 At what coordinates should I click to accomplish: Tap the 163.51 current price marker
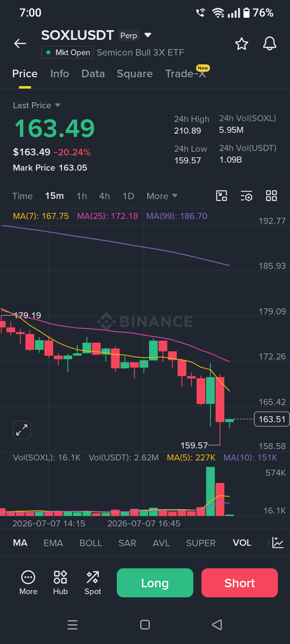[272, 419]
